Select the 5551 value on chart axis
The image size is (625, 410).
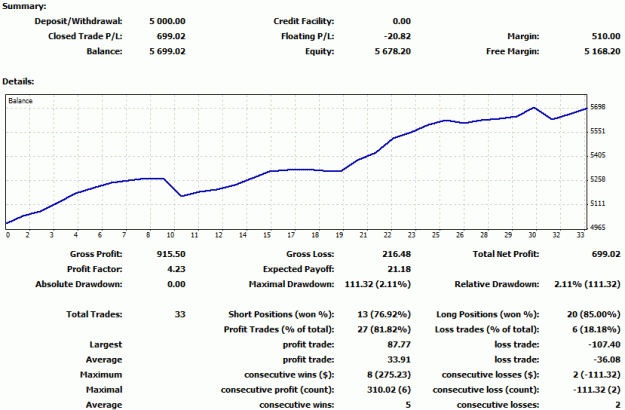[598, 131]
